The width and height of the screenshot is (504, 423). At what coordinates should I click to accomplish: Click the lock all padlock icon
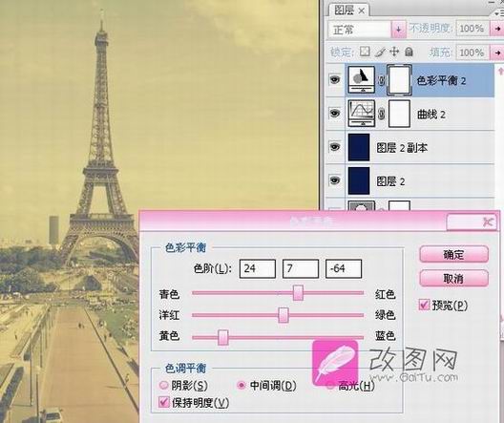[409, 52]
